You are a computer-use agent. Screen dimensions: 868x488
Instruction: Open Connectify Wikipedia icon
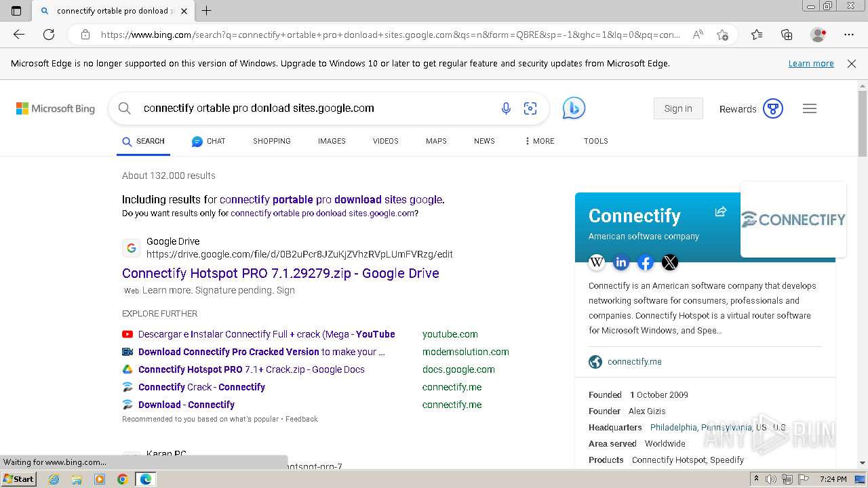[597, 262]
